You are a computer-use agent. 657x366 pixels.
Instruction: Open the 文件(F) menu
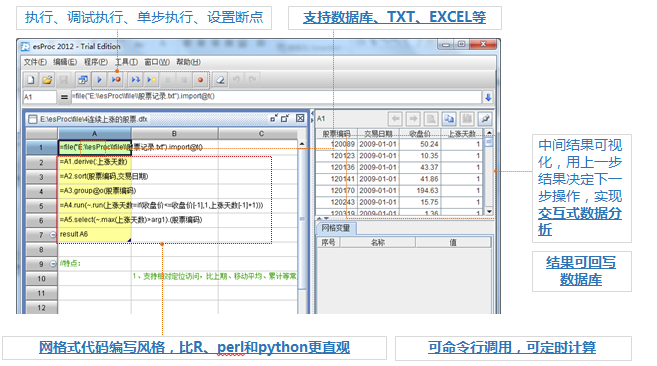[35, 62]
